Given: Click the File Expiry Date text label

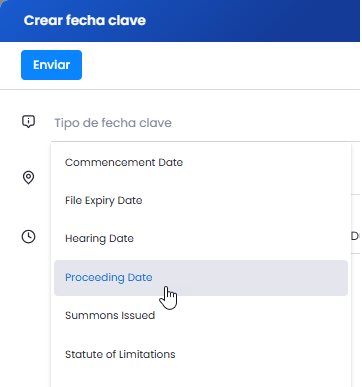Looking at the screenshot, I should click(x=104, y=201).
